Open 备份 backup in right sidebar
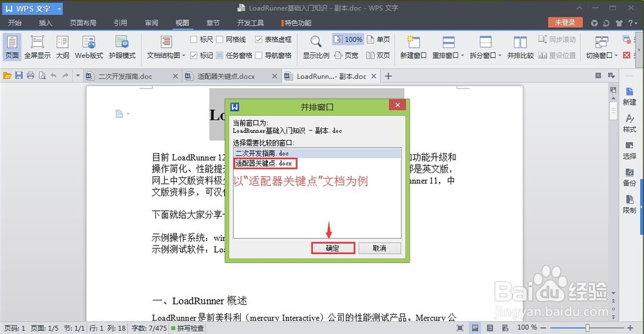The image size is (644, 334). tap(629, 177)
